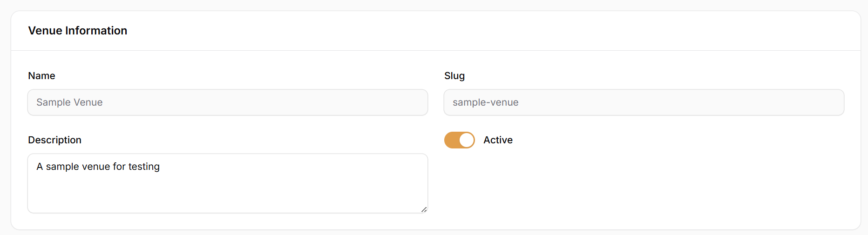Click the empty right end of the Name field
The height and width of the screenshot is (235, 868).
coord(373,102)
